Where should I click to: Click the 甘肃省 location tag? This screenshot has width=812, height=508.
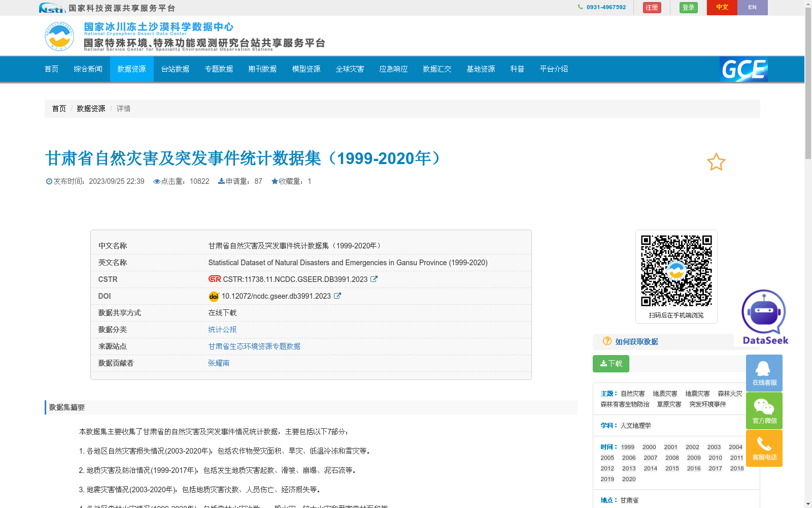click(629, 500)
